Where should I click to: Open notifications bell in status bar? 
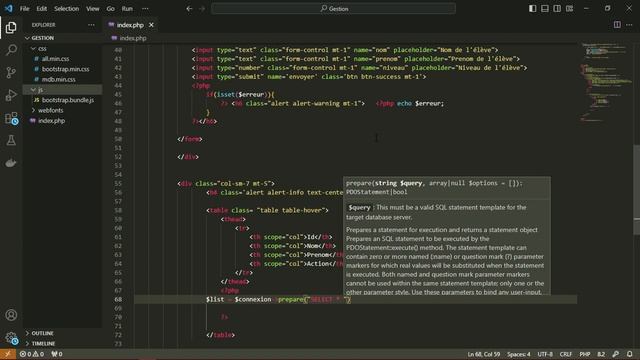click(x=630, y=354)
